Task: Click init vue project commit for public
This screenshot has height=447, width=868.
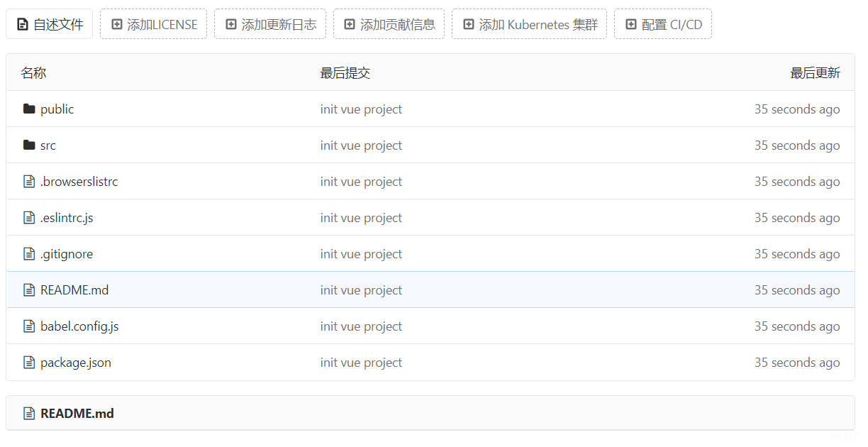Action: [x=361, y=109]
